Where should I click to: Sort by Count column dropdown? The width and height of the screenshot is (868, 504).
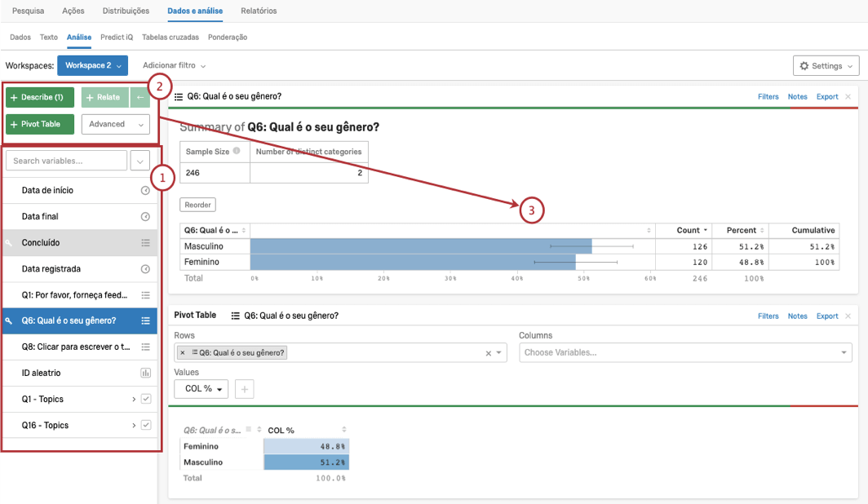(x=705, y=230)
